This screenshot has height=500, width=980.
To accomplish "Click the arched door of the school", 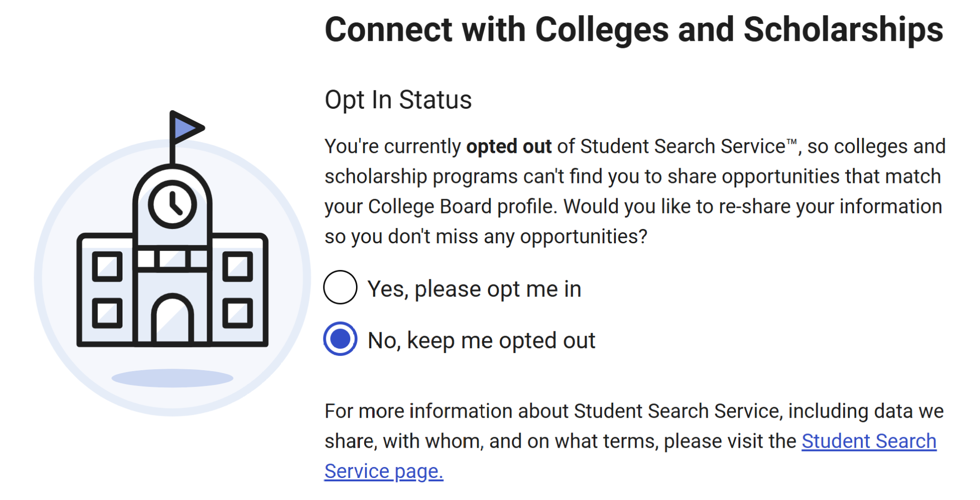I will click(x=172, y=320).
